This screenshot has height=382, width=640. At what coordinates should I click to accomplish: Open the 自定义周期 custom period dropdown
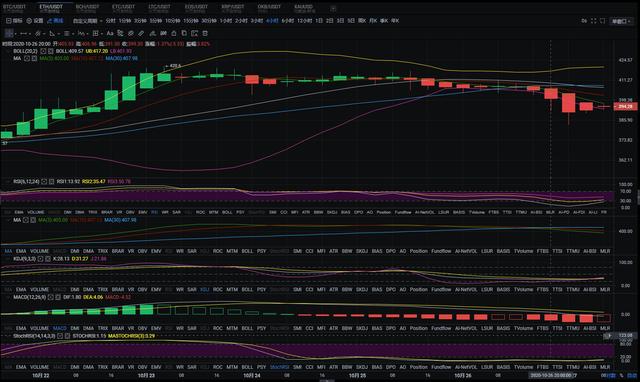[x=87, y=20]
